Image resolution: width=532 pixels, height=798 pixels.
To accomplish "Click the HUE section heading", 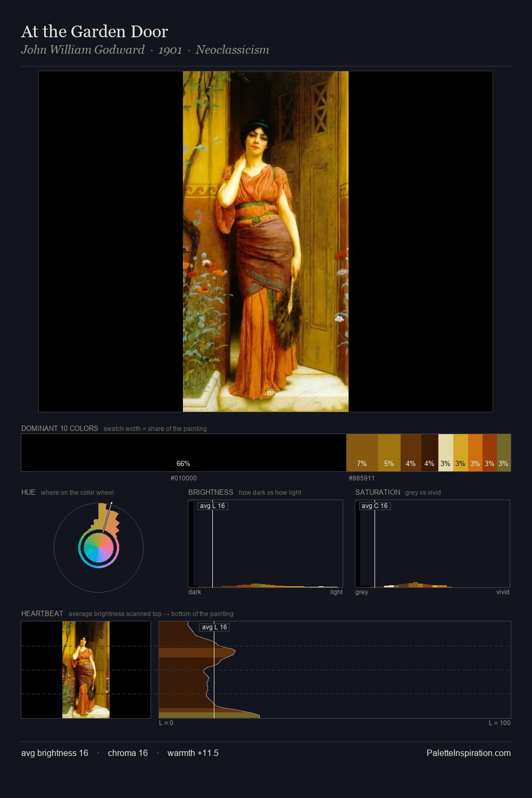I will 28,493.
